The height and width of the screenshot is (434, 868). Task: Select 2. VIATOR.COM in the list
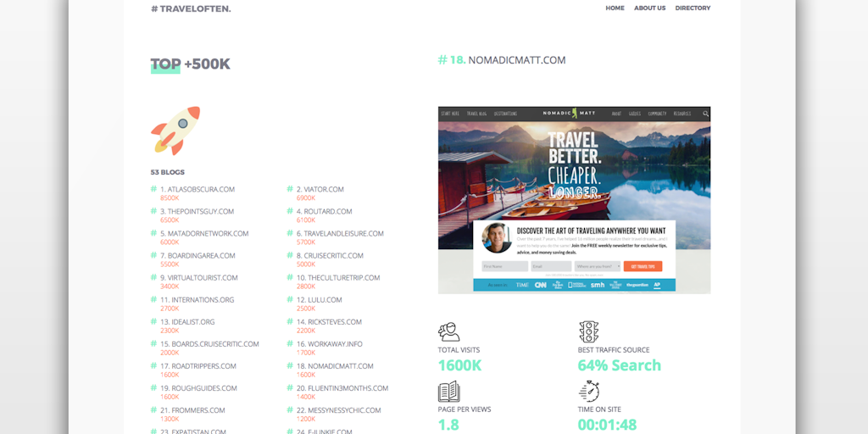320,189
